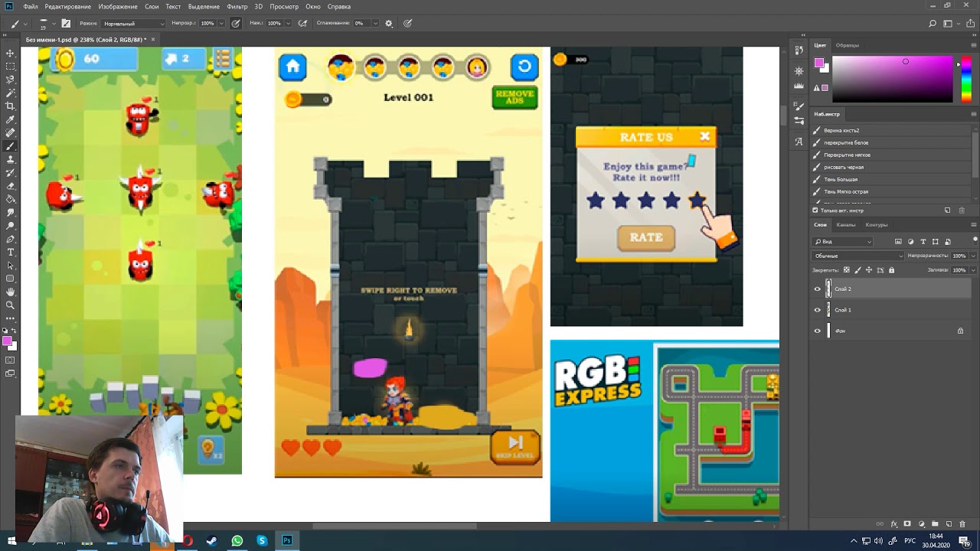This screenshot has height=551, width=980.
Task: Select the Clone Stamp tool
Action: pos(10,159)
